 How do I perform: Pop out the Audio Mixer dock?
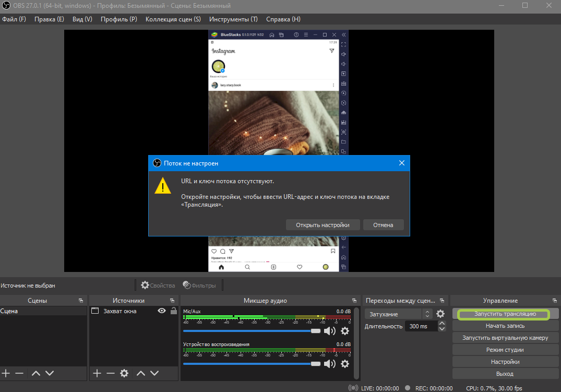tap(355, 301)
